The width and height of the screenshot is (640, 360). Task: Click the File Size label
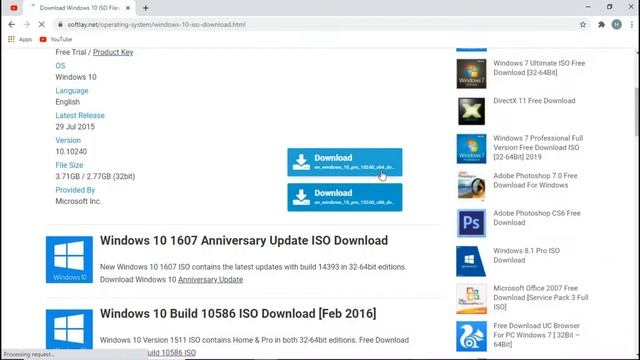[69, 165]
